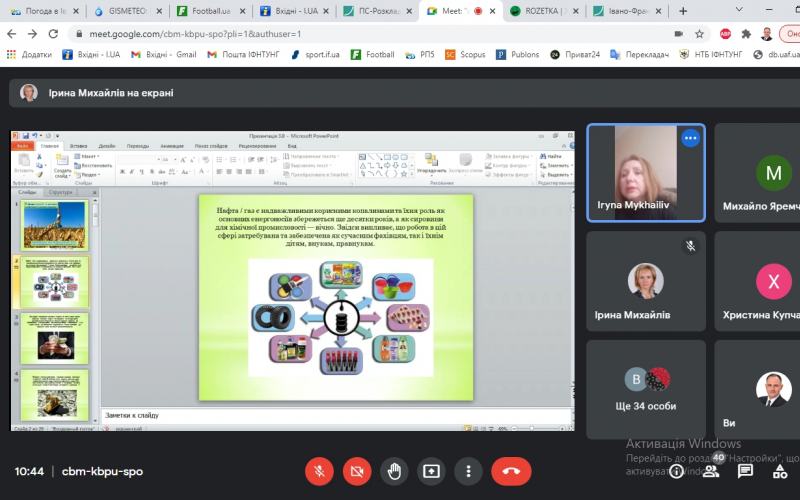Open the 'Приват24' bookmark
The width and height of the screenshot is (800, 500).
tap(574, 54)
